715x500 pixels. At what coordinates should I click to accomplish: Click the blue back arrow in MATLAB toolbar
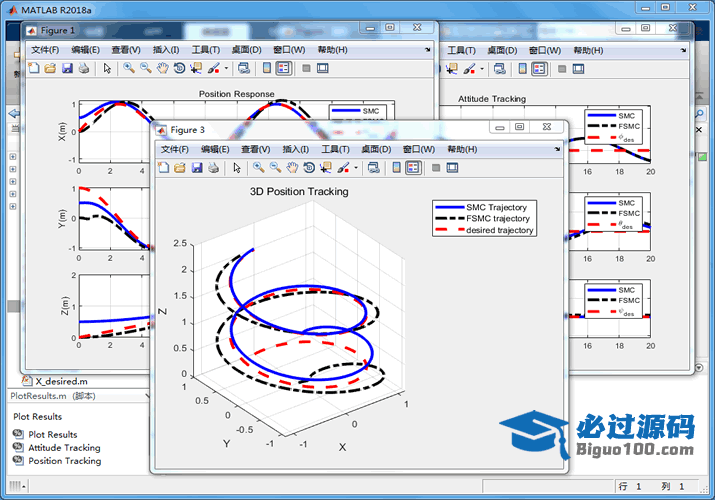coord(15,113)
